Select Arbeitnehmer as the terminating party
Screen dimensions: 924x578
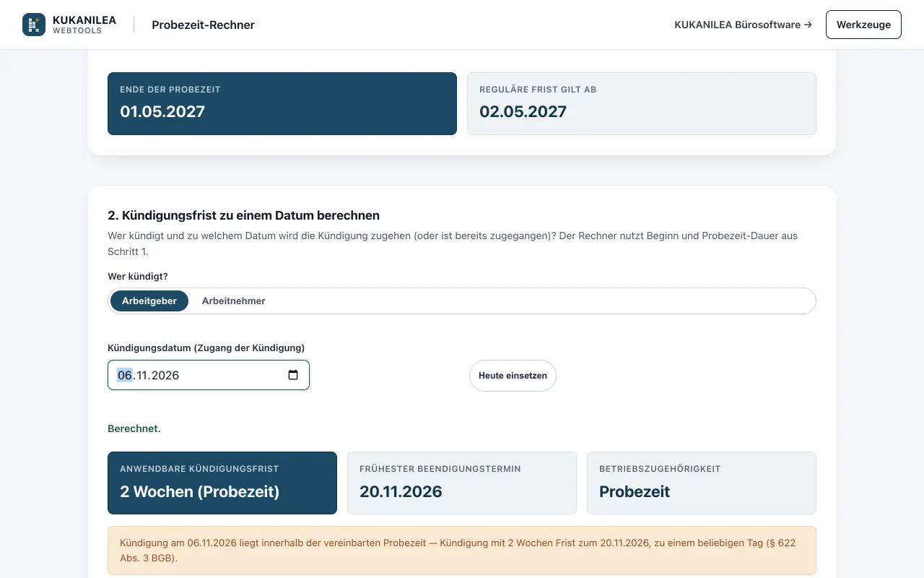pyautogui.click(x=233, y=301)
